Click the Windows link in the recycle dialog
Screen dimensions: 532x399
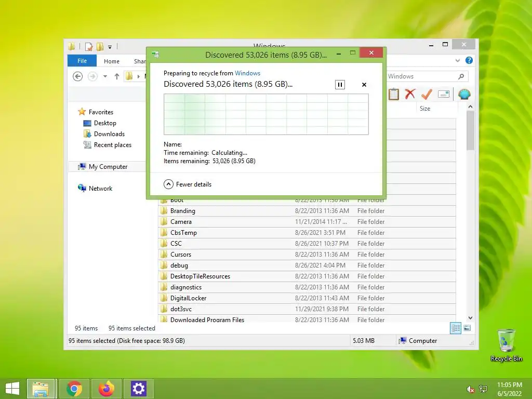click(247, 73)
